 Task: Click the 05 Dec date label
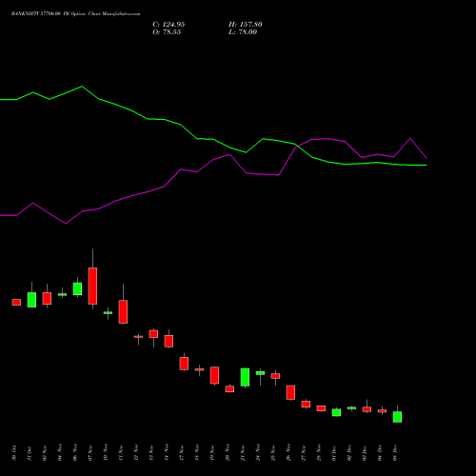coord(395,453)
